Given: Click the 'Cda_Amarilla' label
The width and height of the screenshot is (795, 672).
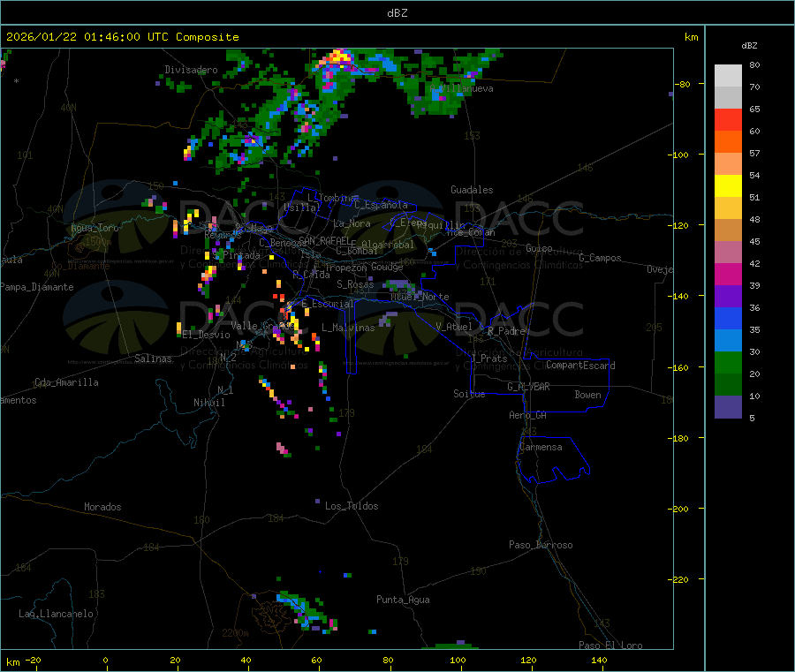Looking at the screenshot, I should tap(66, 382).
